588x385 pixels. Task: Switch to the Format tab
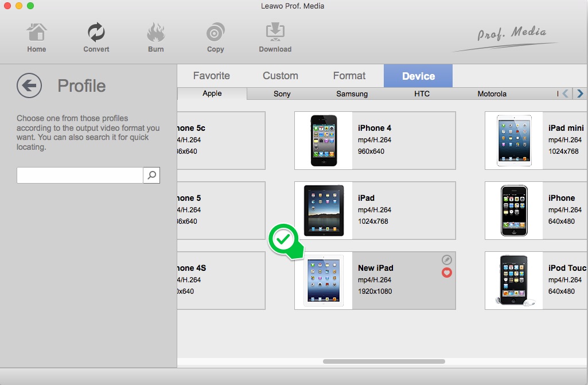click(x=349, y=76)
